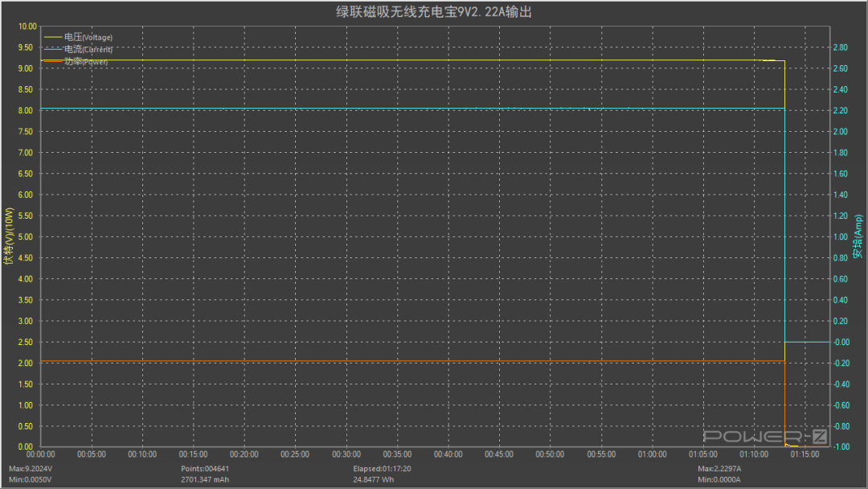Image resolution: width=868 pixels, height=489 pixels.
Task: Click the 00:15:00 time axis label
Action: tap(193, 454)
